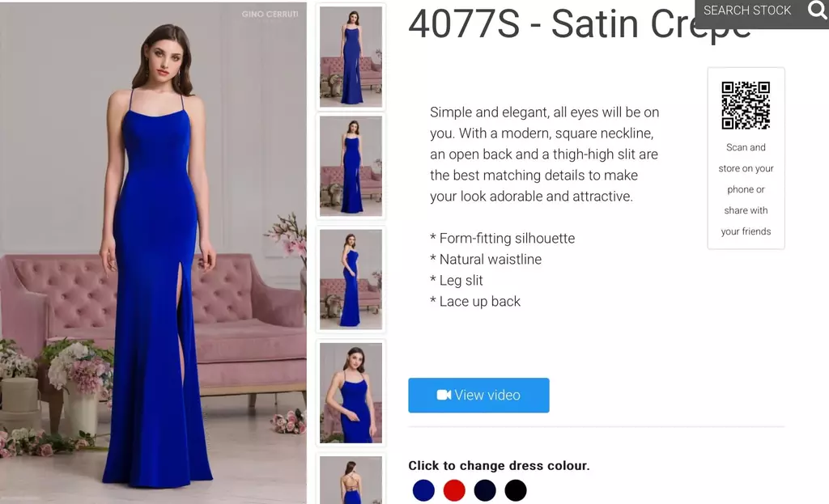This screenshot has width=829, height=504.
Task: Select the second full-length dress thumbnail
Action: click(351, 167)
